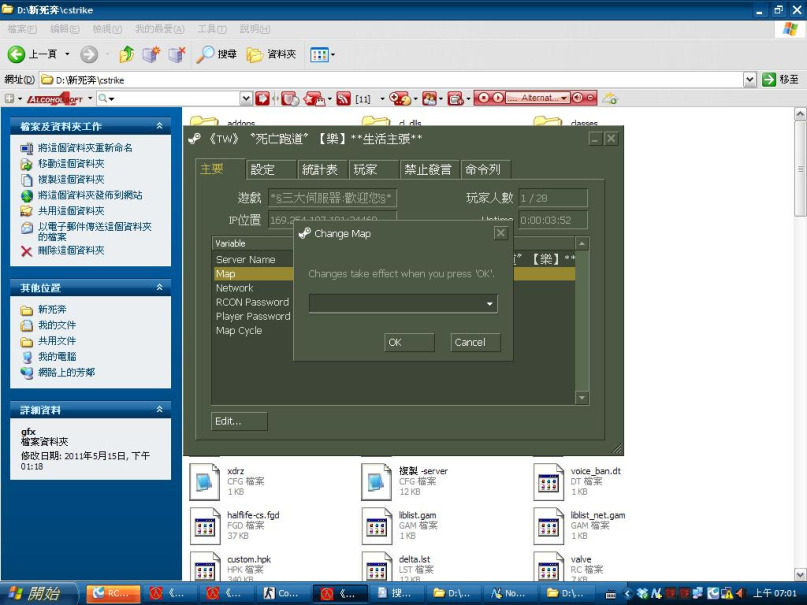Click the green Go arrow button

point(769,80)
